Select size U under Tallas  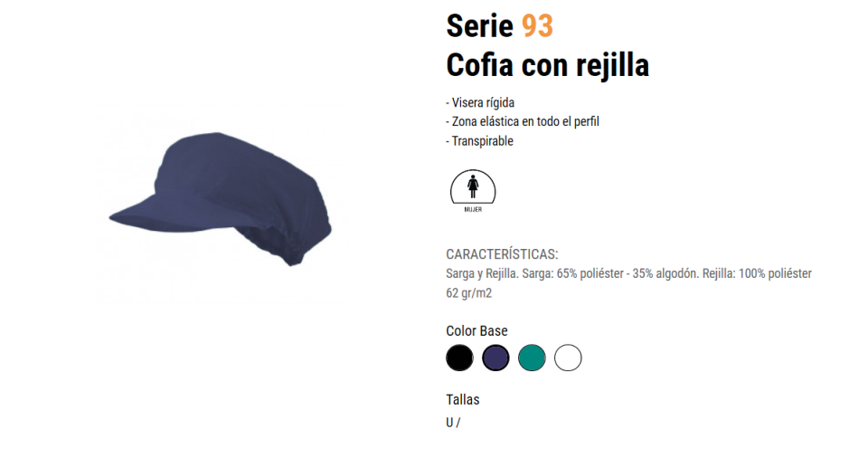(x=449, y=423)
